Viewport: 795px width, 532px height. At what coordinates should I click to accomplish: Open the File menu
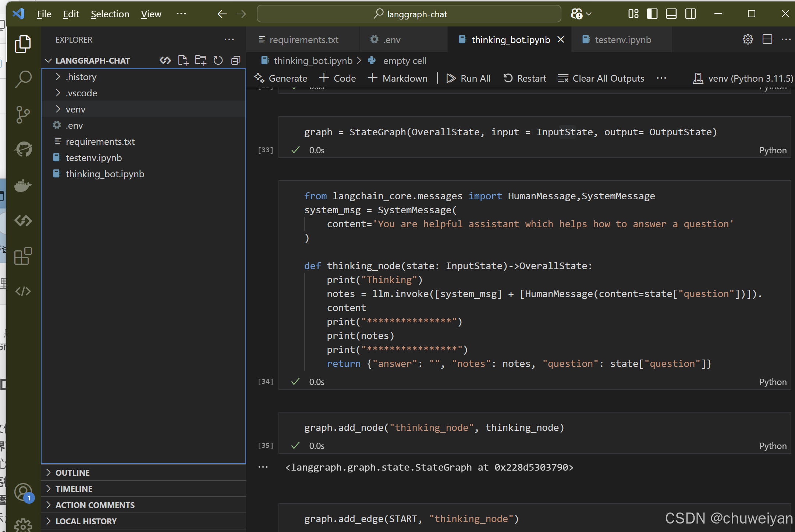click(x=44, y=14)
